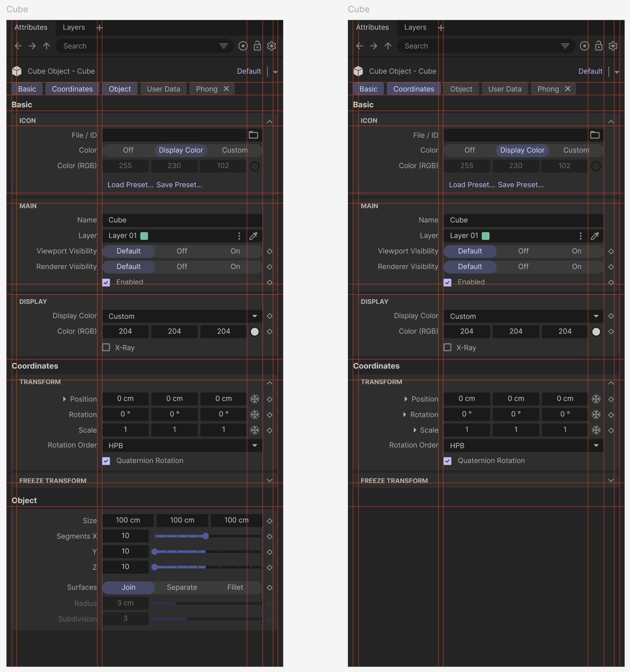Click target mode icon in left panel

coord(243,46)
